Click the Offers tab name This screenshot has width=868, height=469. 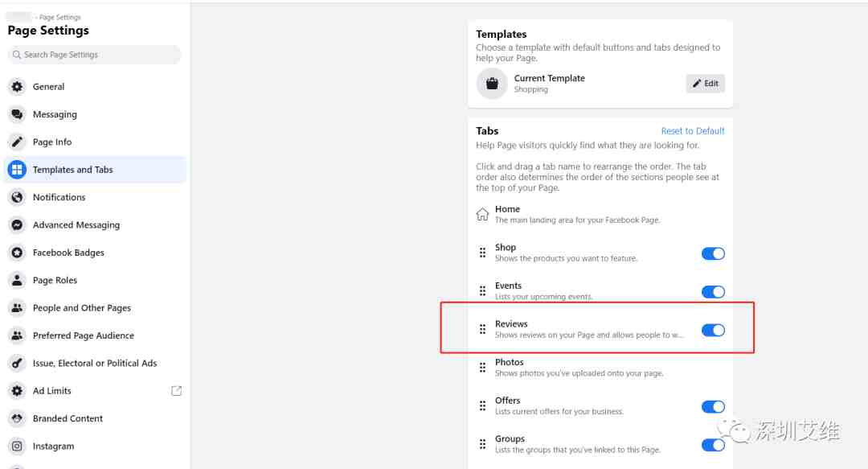coord(508,401)
